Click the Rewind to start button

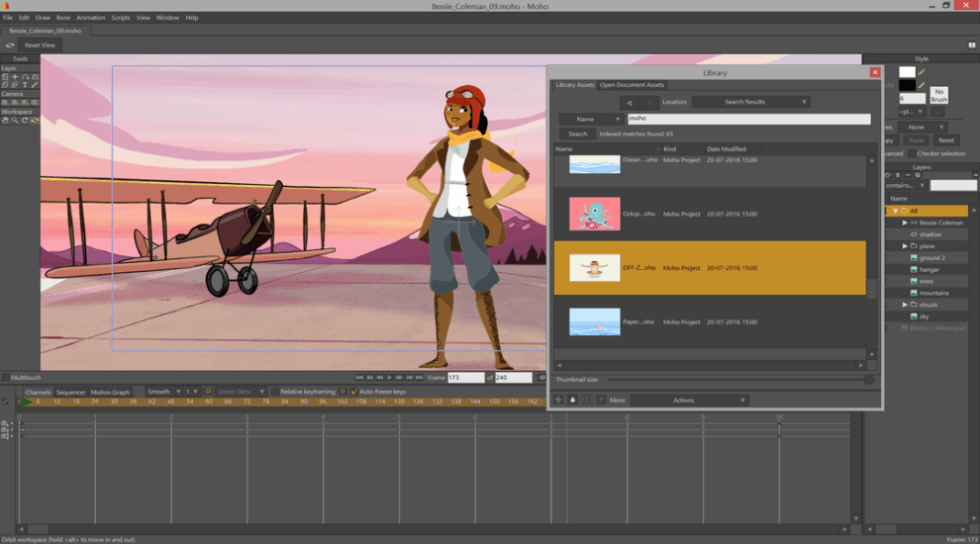pos(359,377)
